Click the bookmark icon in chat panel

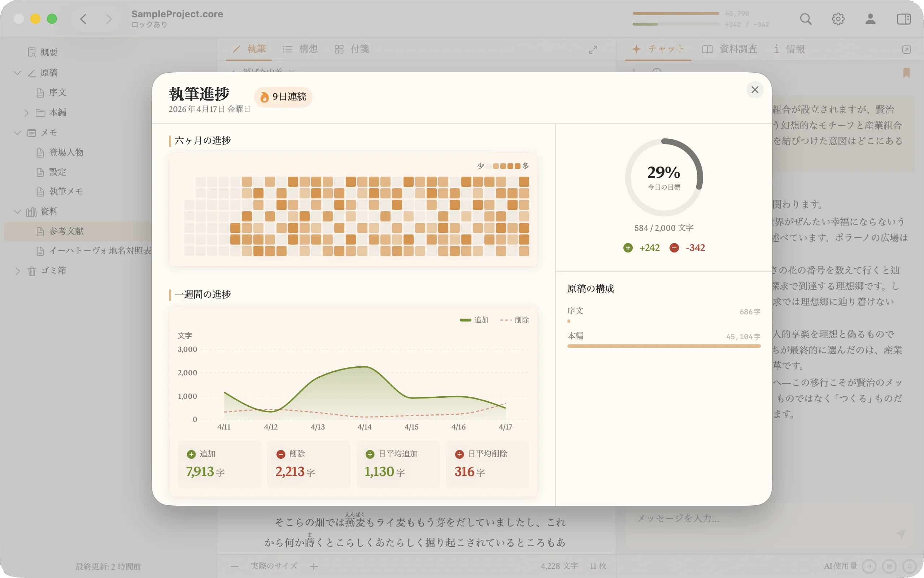click(906, 73)
